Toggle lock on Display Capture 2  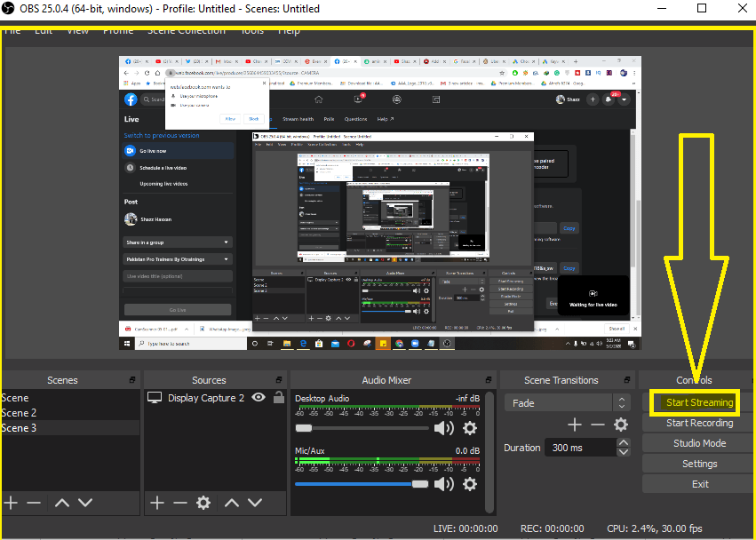pos(279,397)
